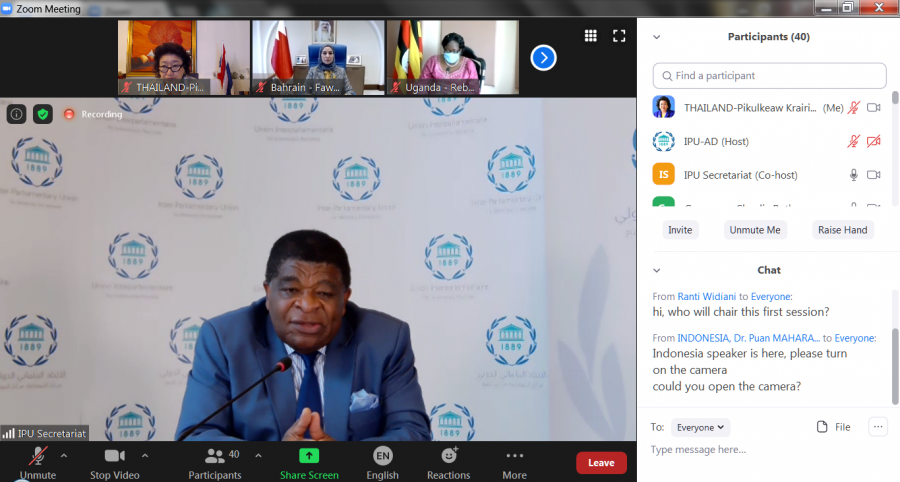The image size is (900, 482).
Task: Click the Unmute Me button
Action: [x=755, y=230]
